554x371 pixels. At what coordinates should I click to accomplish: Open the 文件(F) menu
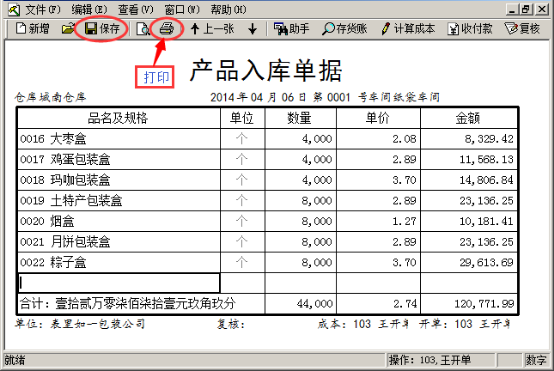[43, 10]
